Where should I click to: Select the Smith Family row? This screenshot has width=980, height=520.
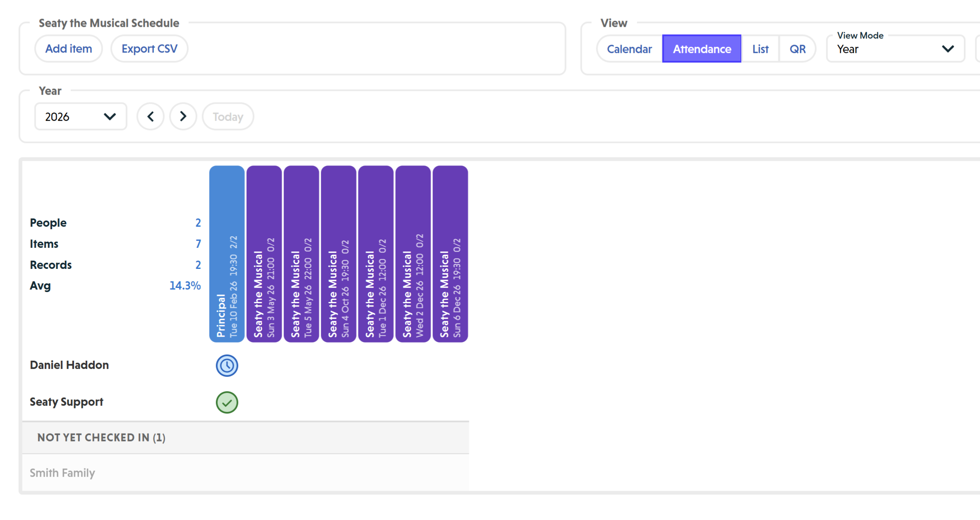tap(62, 472)
